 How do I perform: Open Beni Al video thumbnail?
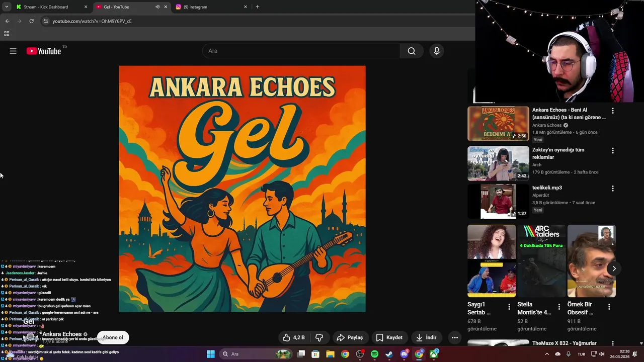pyautogui.click(x=498, y=124)
